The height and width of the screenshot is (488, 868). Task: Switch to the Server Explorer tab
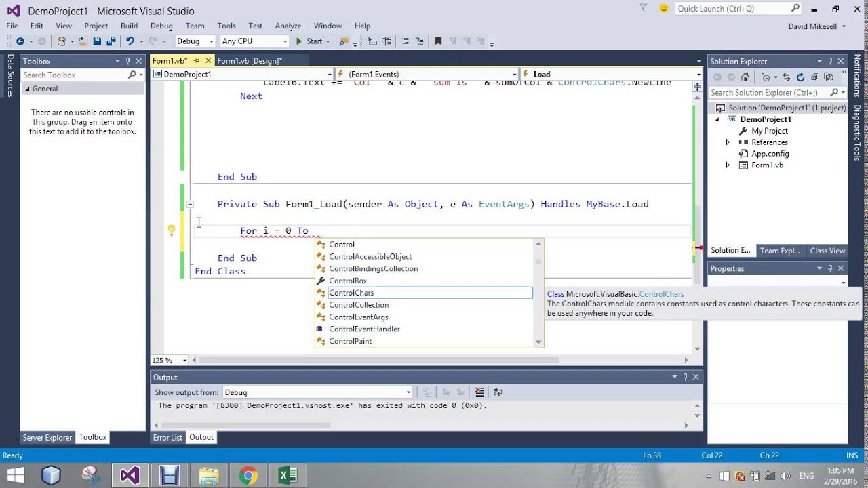point(47,437)
